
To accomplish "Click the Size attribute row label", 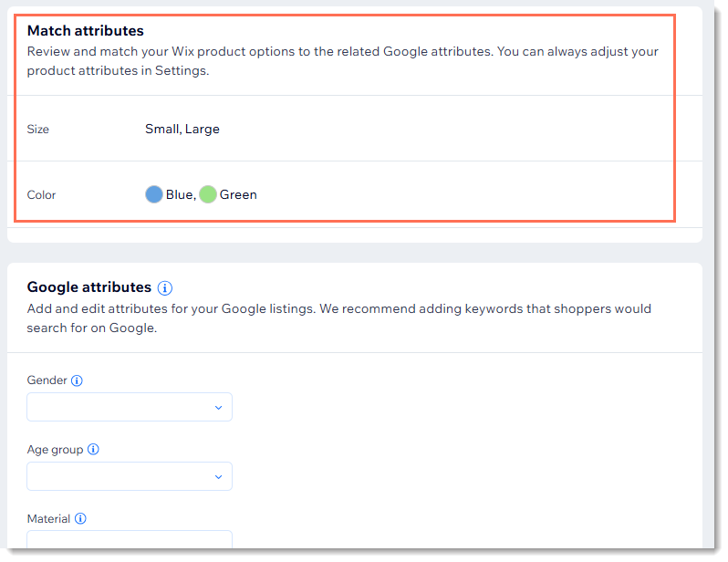I will point(38,130).
